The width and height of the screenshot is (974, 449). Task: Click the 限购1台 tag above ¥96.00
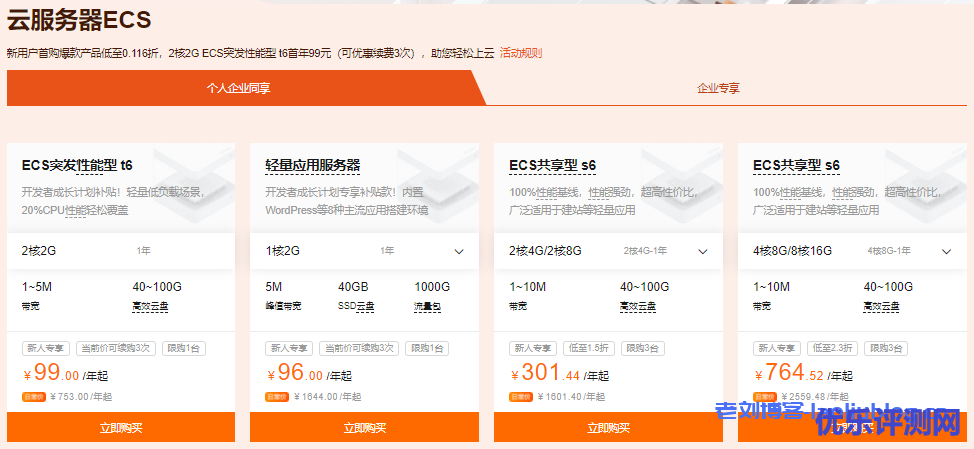(x=427, y=348)
